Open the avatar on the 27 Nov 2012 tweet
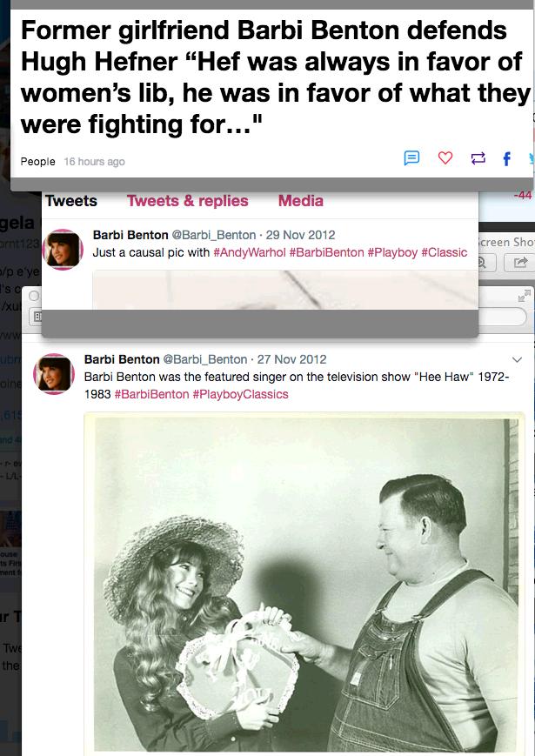Screen dimensions: 535x756 pyautogui.click(x=54, y=374)
